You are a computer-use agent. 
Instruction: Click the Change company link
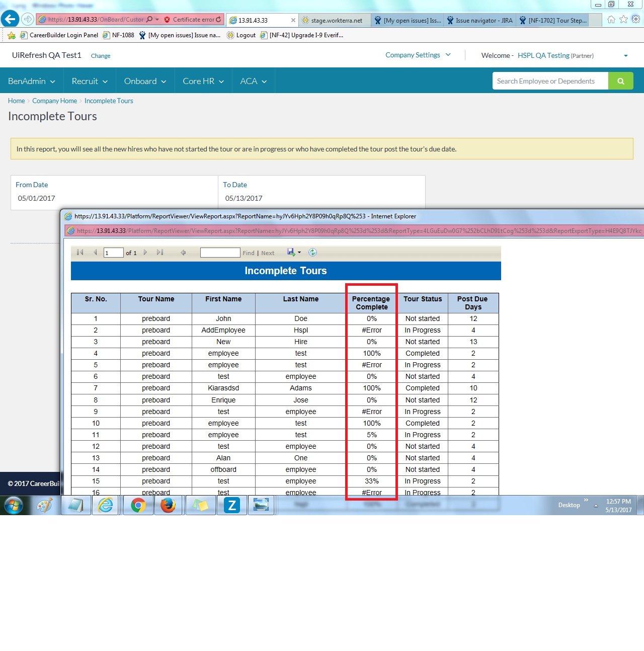[101, 56]
